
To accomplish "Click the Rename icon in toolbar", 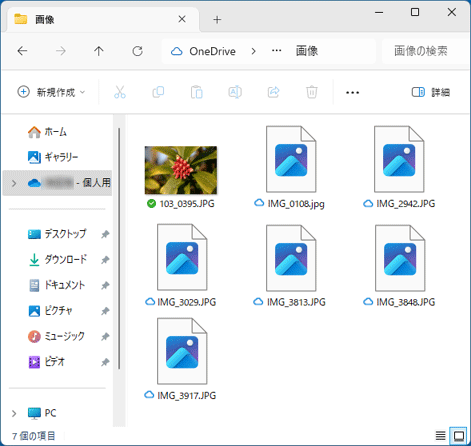I will point(235,92).
